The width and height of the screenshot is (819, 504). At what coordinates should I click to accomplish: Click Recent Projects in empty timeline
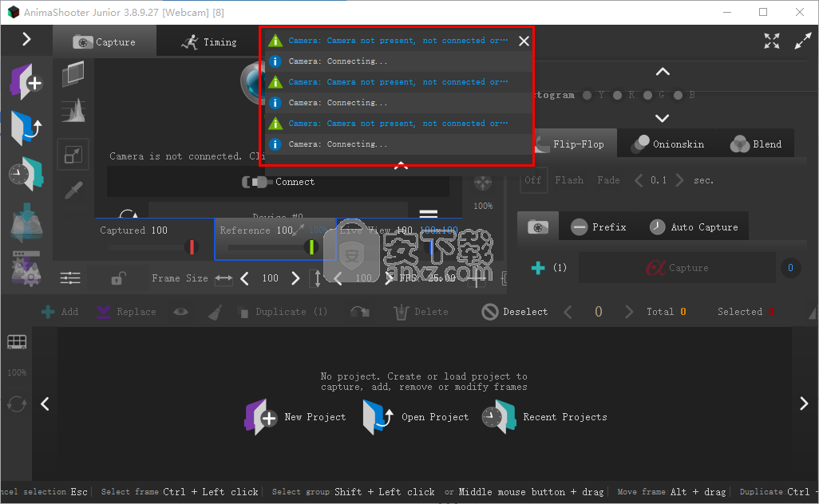[544, 417]
